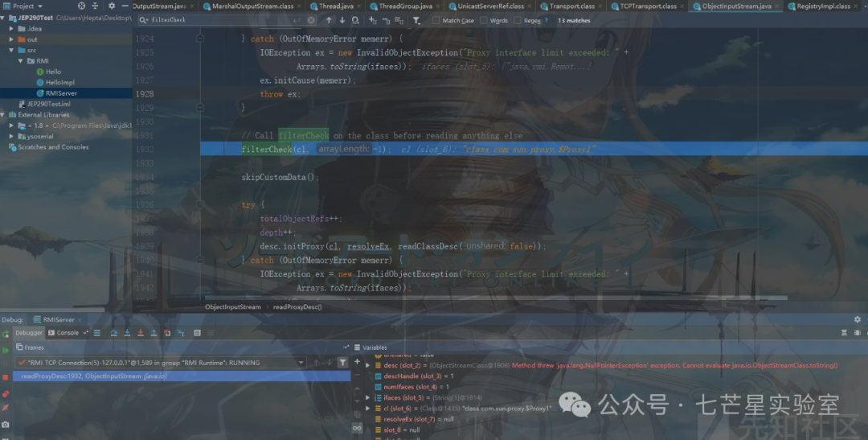Open search filter funnel options

[416, 20]
